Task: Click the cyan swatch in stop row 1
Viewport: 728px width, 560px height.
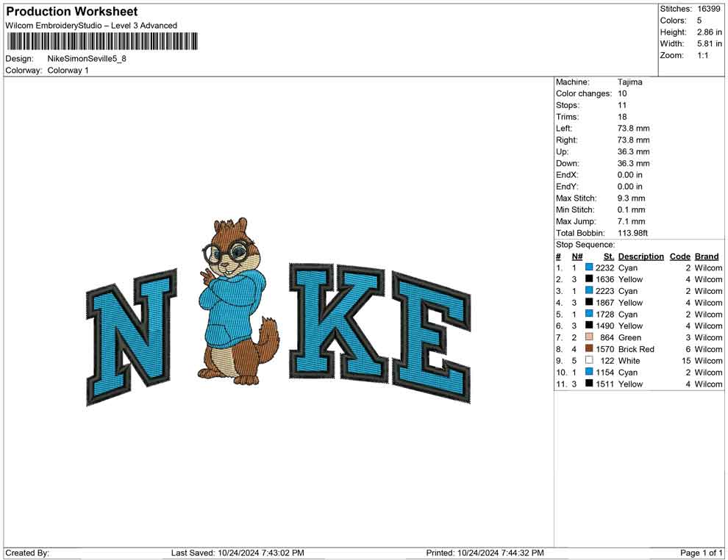Action: (589, 268)
